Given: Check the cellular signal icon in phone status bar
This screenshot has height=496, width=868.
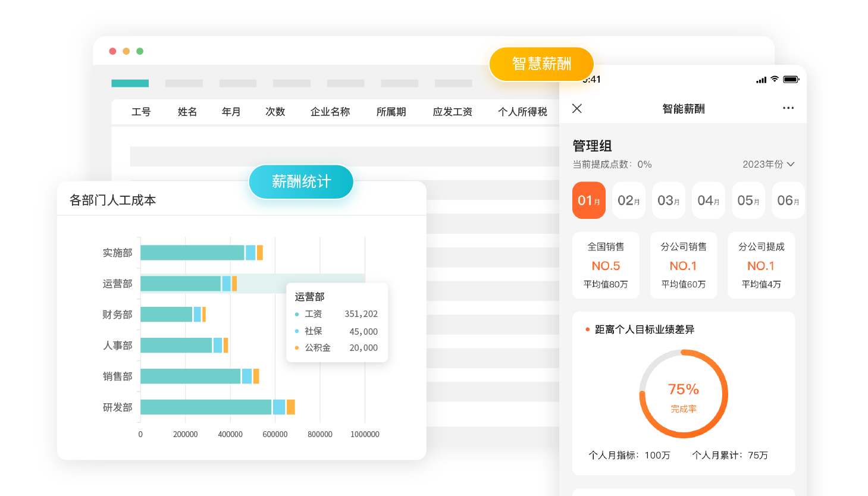Looking at the screenshot, I should point(761,80).
